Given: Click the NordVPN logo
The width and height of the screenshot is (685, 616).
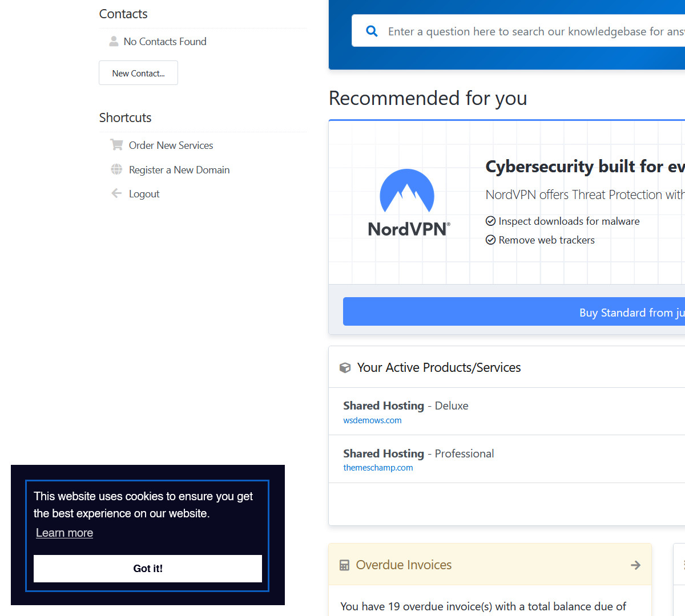Looking at the screenshot, I should [408, 203].
